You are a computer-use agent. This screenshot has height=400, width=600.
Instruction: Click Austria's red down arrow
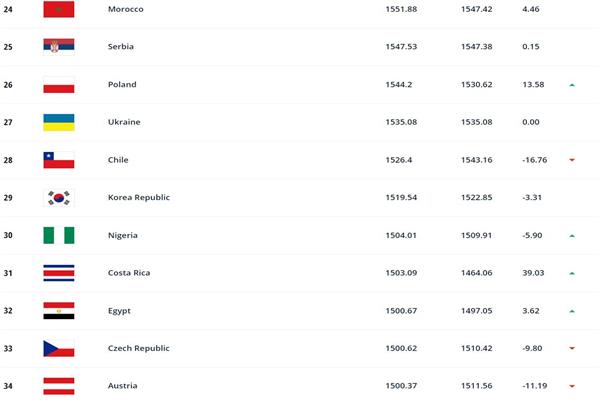[572, 386]
